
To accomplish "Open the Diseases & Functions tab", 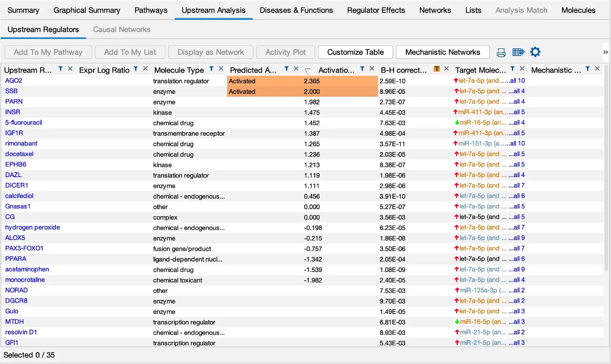I will (x=296, y=10).
